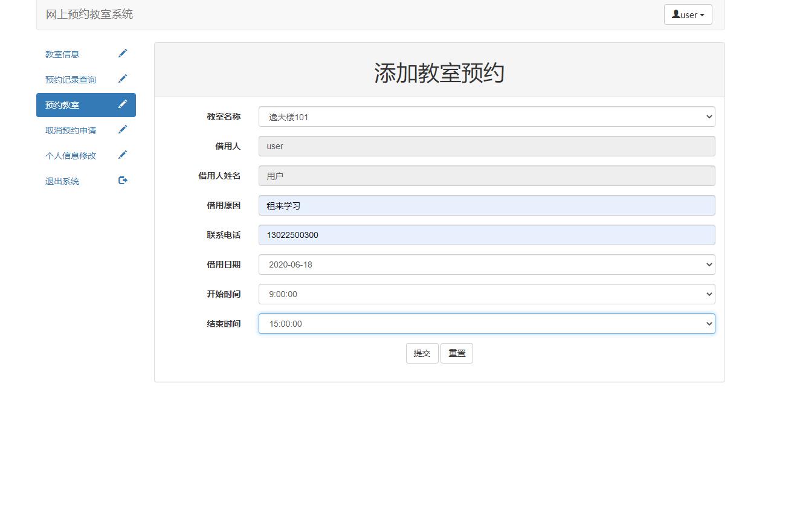The height and width of the screenshot is (532, 797).
Task: Open the 开始时间 start time dropdown
Action: (x=708, y=294)
